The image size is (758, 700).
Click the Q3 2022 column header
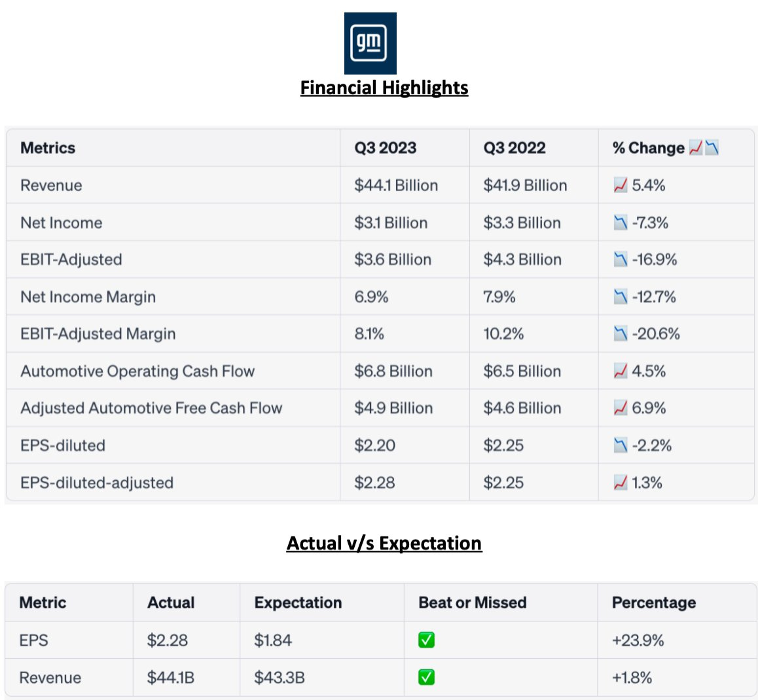[514, 148]
